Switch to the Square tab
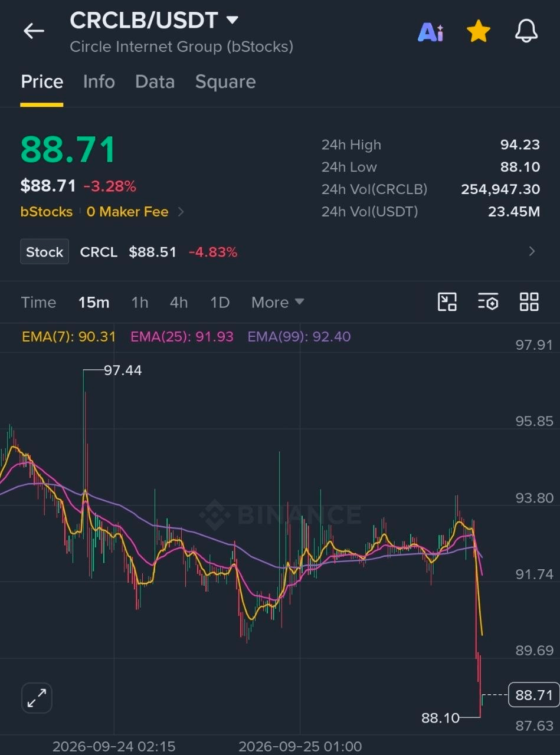The width and height of the screenshot is (560, 755). (225, 81)
